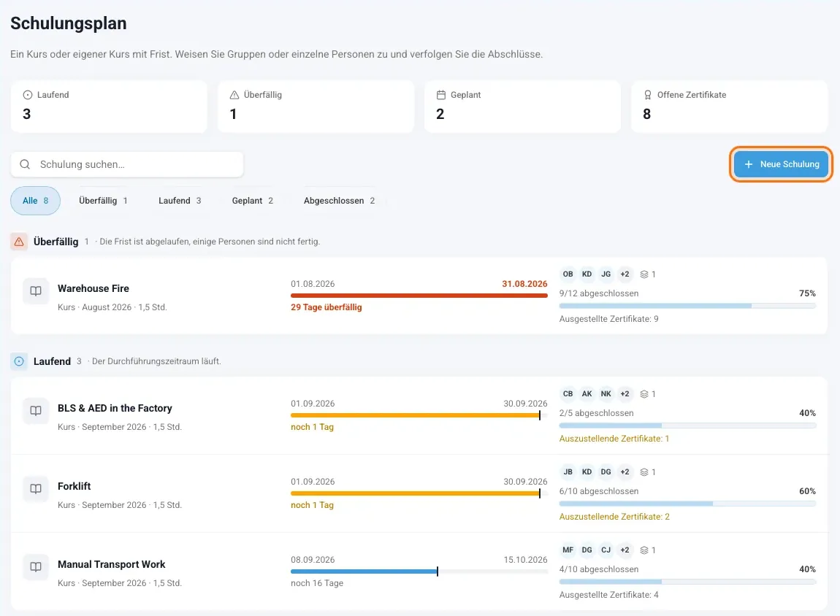
Task: Click the red overdue timeline bar for Warehouse Fire
Action: click(x=419, y=296)
